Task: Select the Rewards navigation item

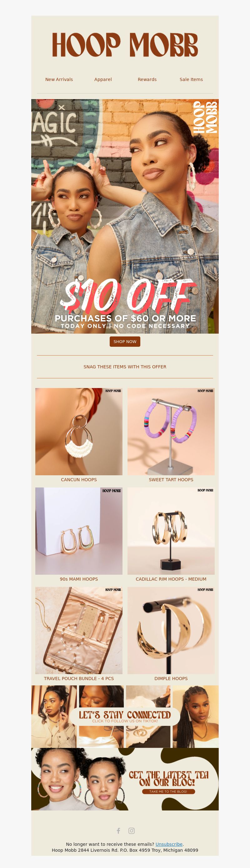Action: [147, 79]
